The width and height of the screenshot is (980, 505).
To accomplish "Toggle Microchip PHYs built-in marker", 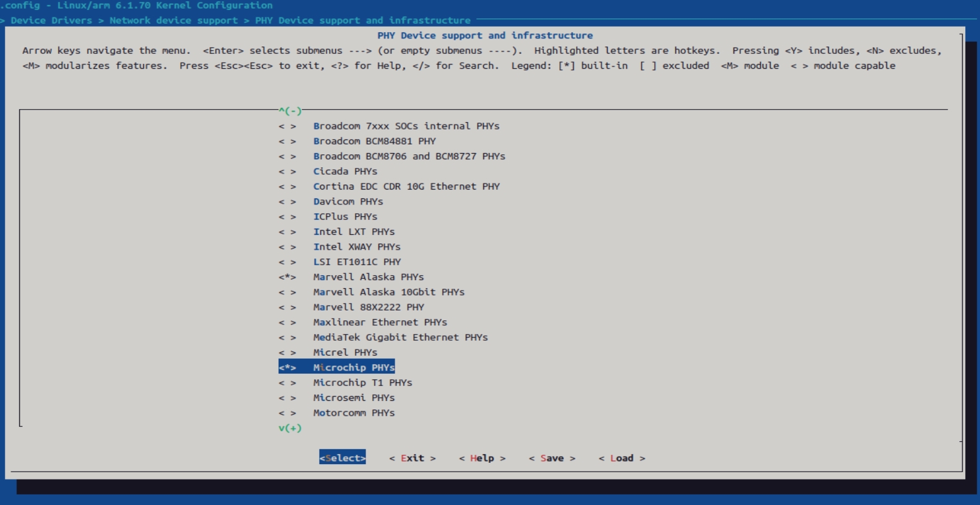I will [287, 367].
